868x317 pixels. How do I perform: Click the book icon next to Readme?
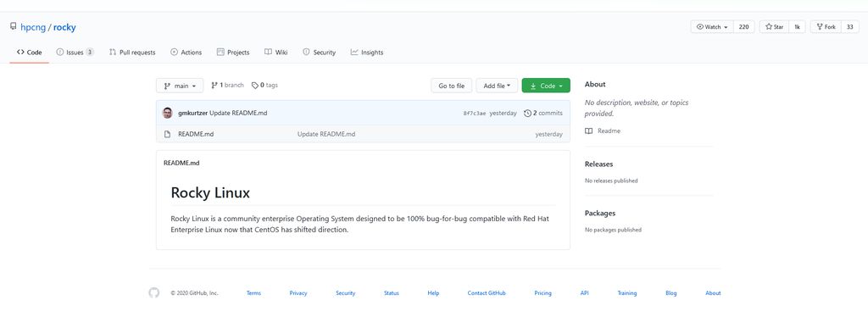[x=588, y=131]
